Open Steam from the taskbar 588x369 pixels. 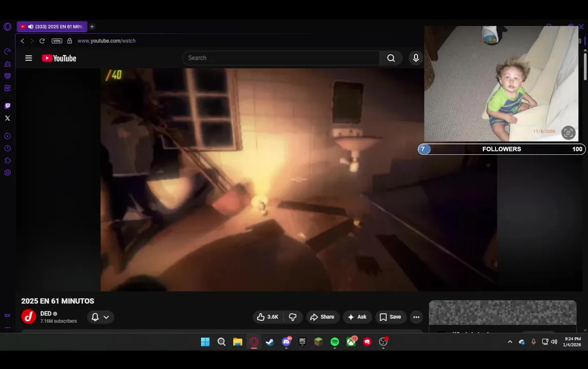(x=270, y=342)
